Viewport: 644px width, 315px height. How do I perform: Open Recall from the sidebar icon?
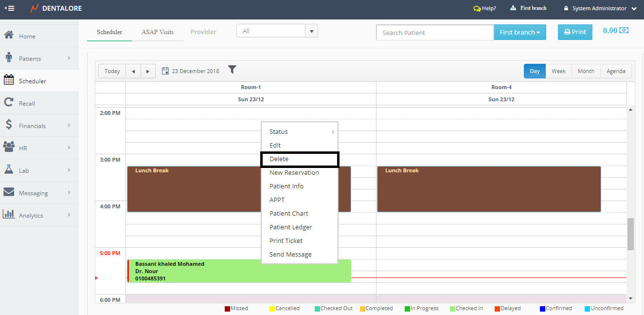tap(8, 103)
